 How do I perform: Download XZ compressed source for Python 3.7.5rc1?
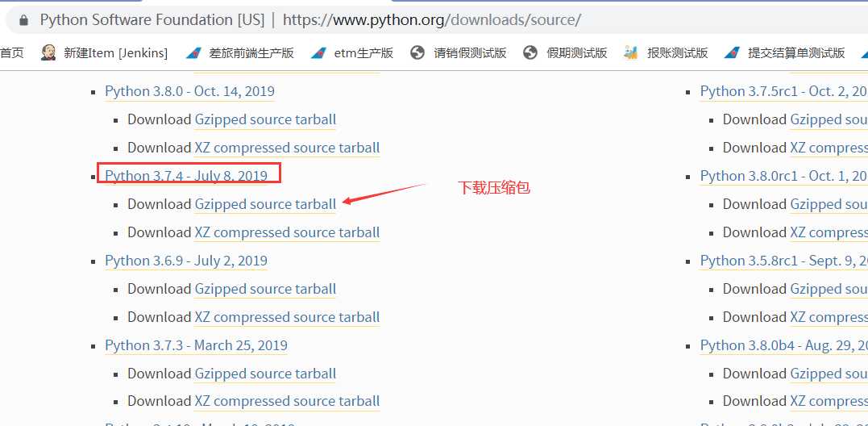pyautogui.click(x=829, y=148)
